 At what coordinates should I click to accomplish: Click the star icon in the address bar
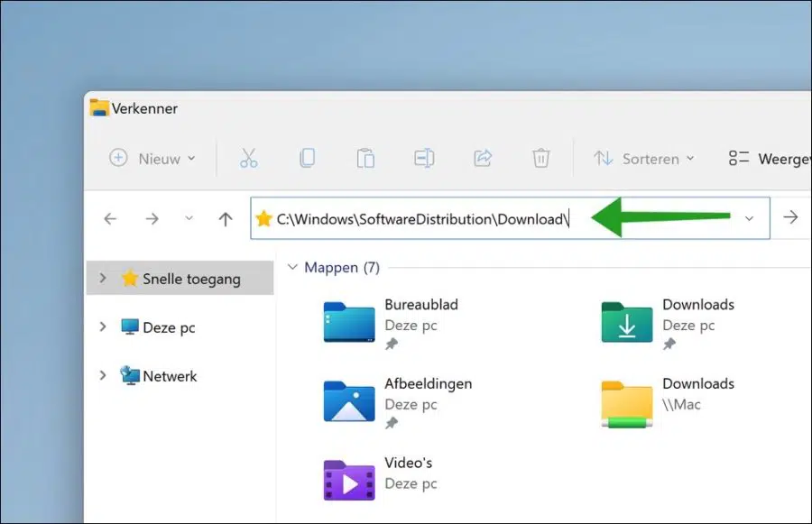click(x=263, y=218)
